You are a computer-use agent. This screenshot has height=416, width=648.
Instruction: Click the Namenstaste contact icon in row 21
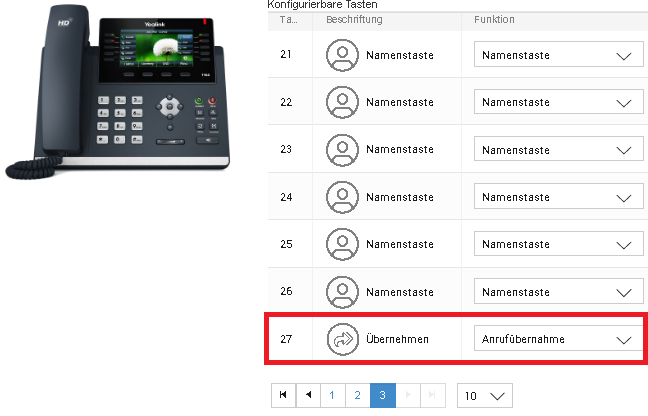pos(342,55)
